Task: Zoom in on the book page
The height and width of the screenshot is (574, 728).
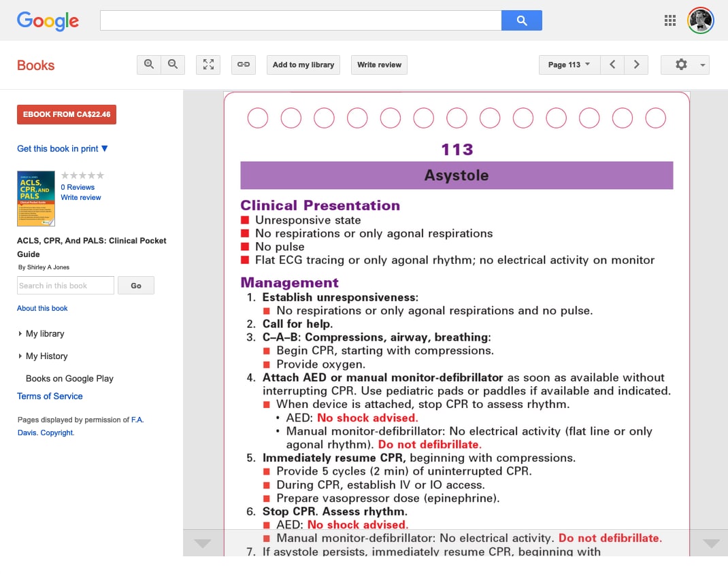Action: (x=149, y=65)
